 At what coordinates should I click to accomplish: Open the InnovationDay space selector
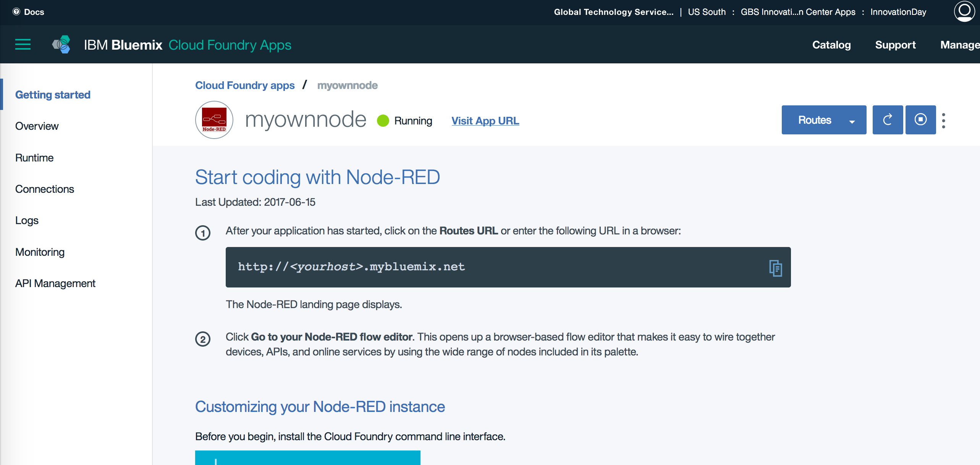pyautogui.click(x=898, y=12)
